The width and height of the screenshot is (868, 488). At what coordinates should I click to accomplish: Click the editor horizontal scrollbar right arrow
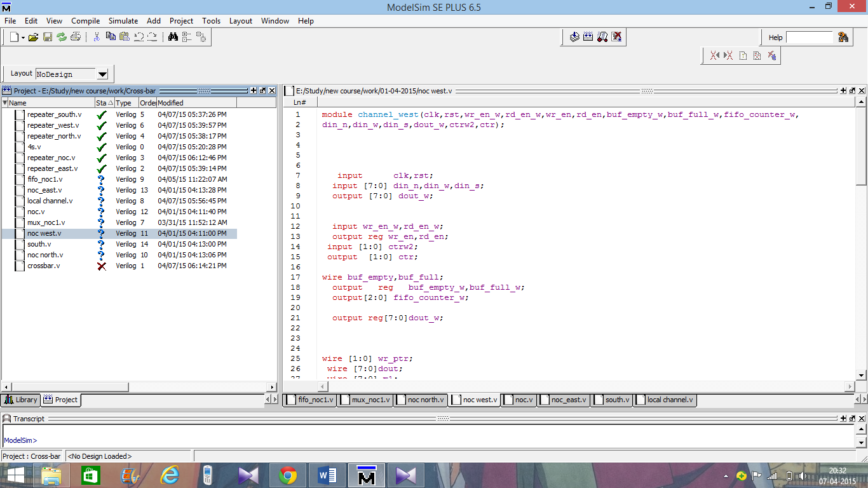(851, 386)
